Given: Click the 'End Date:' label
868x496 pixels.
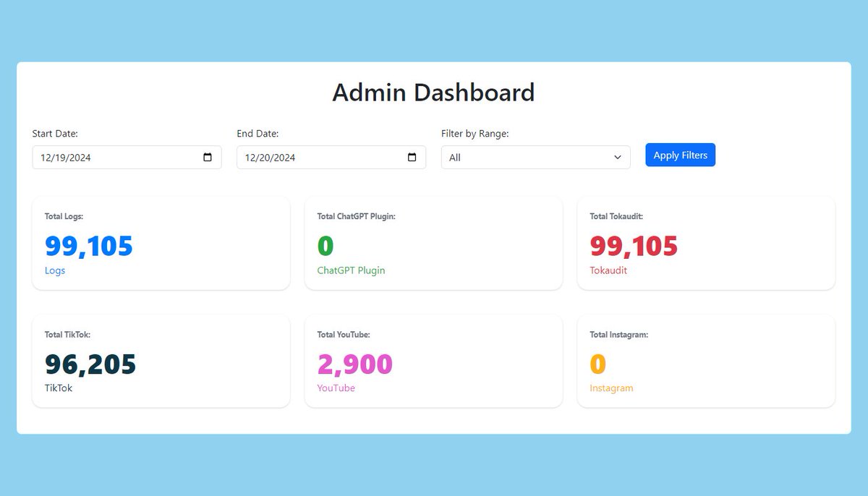Looking at the screenshot, I should coord(258,134).
